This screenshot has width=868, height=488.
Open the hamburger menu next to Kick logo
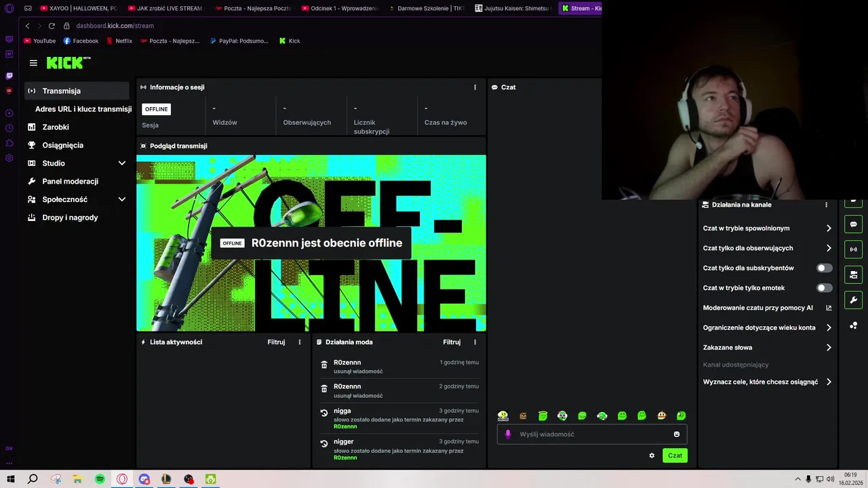click(33, 63)
